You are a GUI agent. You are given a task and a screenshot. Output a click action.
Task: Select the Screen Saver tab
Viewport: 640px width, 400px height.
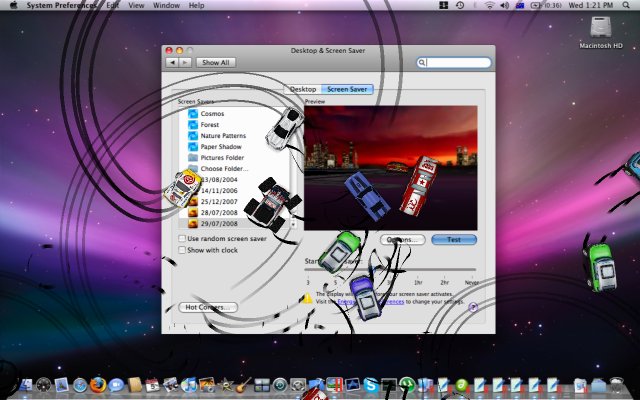coord(347,89)
